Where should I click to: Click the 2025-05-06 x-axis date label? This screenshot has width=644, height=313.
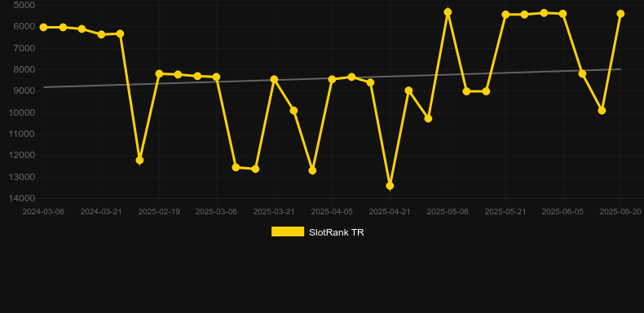pos(448,212)
